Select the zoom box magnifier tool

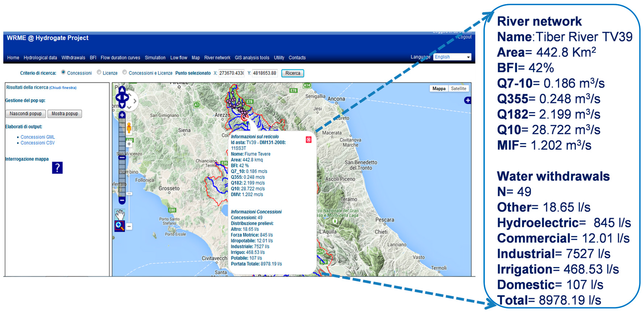tap(120, 226)
